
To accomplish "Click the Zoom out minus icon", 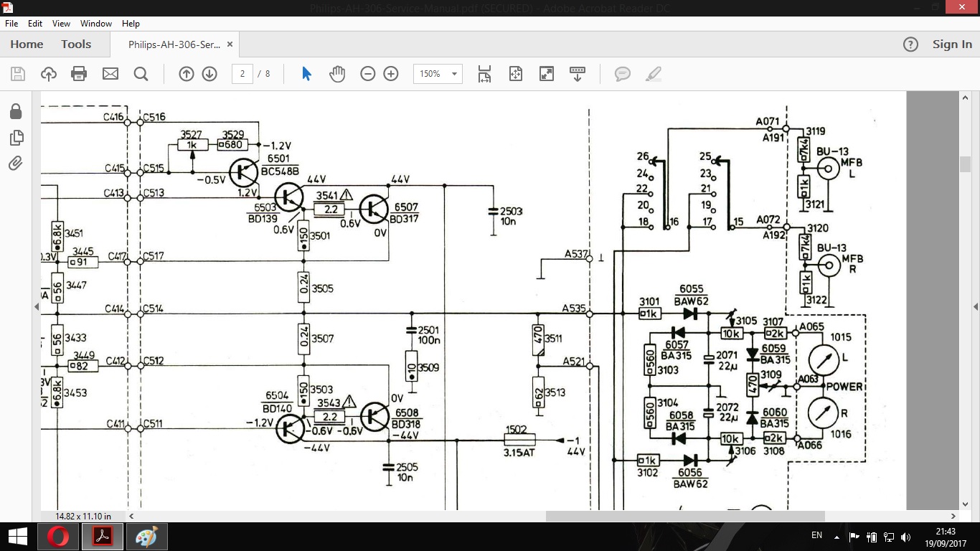I will 368,74.
